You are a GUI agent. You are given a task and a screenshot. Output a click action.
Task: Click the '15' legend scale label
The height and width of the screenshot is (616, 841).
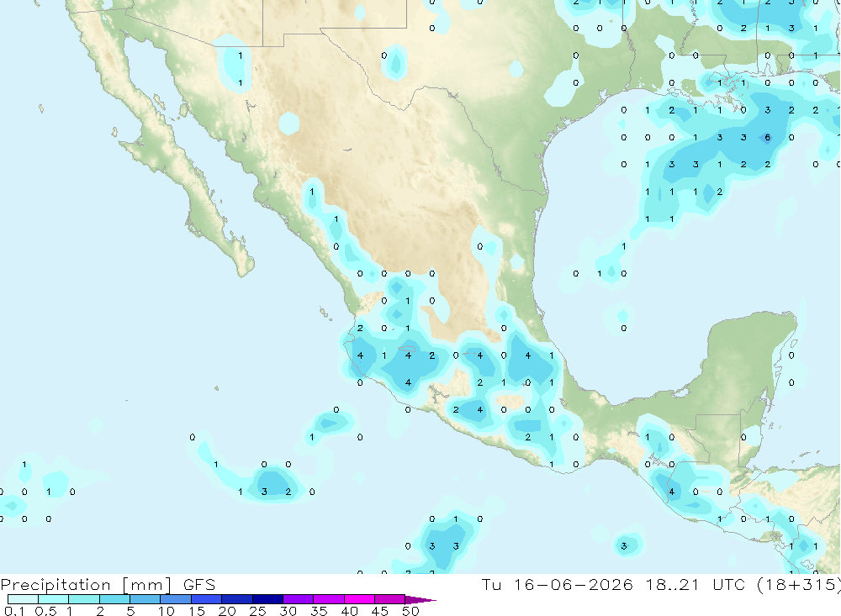pos(196,611)
